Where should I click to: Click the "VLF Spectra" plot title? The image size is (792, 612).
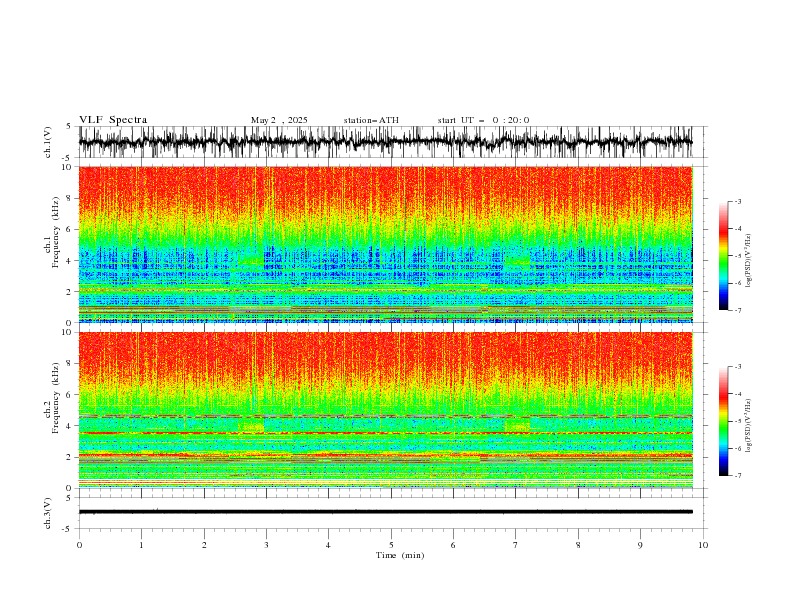(x=113, y=120)
